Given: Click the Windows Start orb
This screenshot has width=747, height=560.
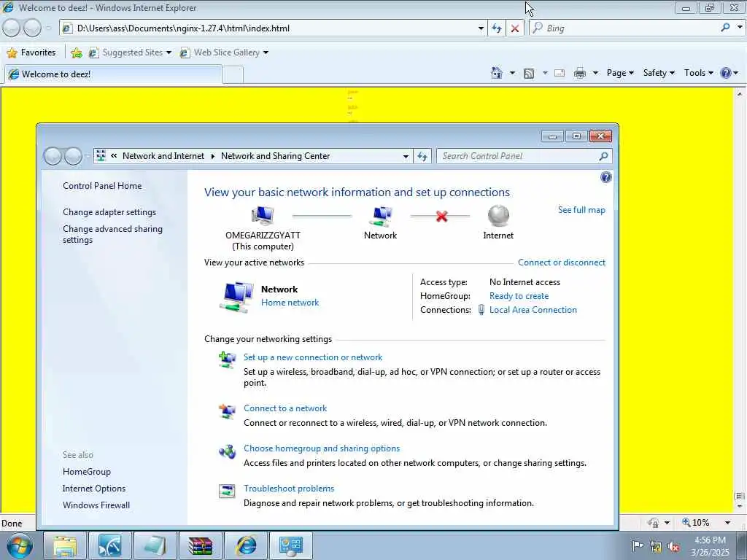Looking at the screenshot, I should [x=20, y=545].
